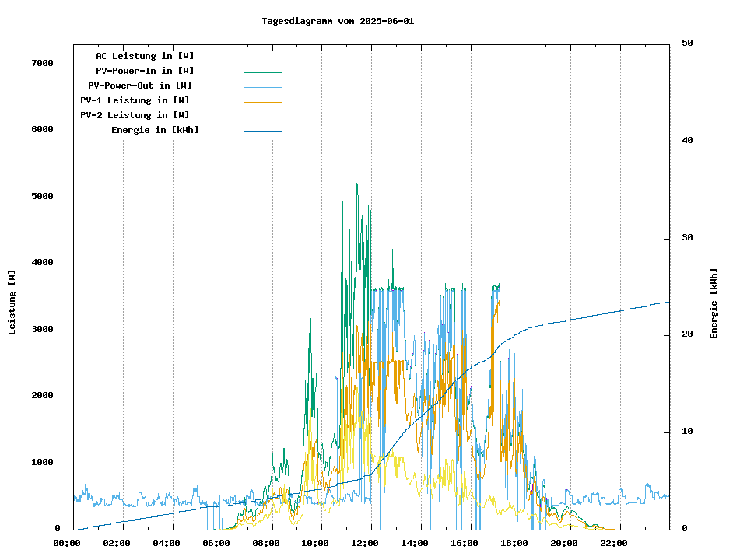
Task: Click the 18:00 time axis tick label
Action: click(514, 543)
